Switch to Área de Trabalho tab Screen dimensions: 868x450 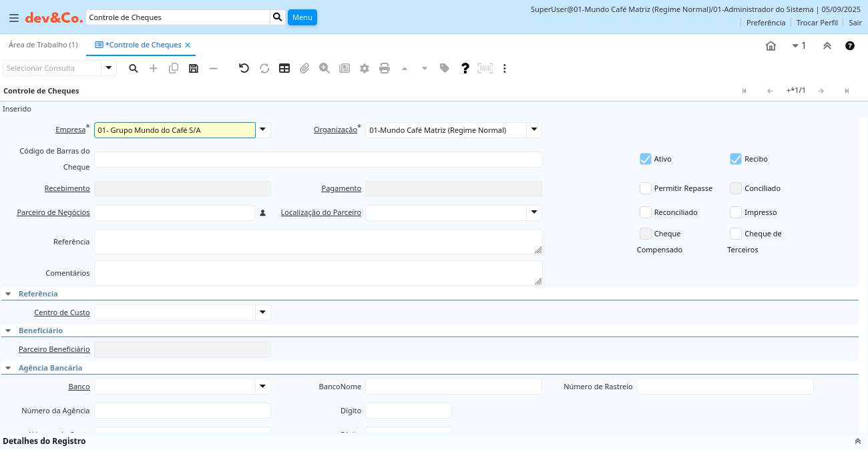[x=43, y=45]
